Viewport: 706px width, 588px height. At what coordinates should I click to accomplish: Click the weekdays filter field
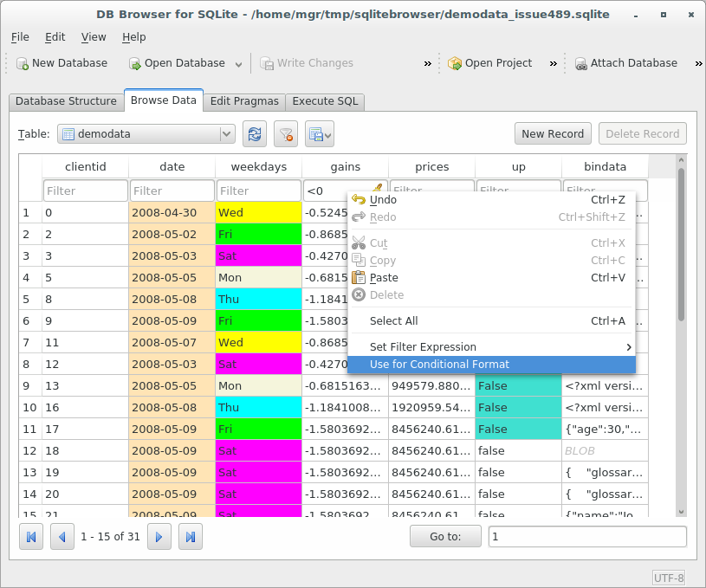258,191
